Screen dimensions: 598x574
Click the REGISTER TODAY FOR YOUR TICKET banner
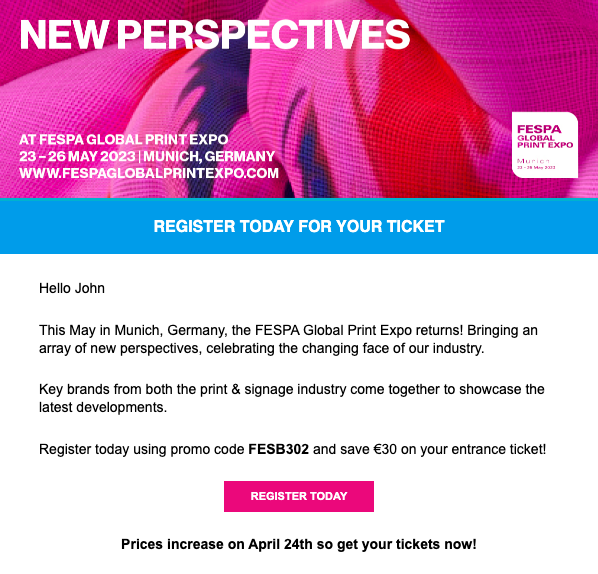(x=299, y=226)
